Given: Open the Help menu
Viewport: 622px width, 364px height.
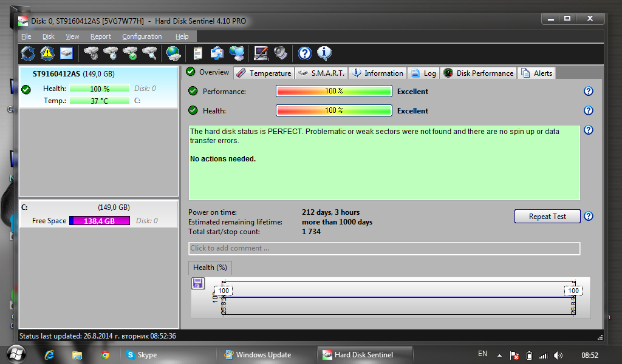Looking at the screenshot, I should [182, 36].
